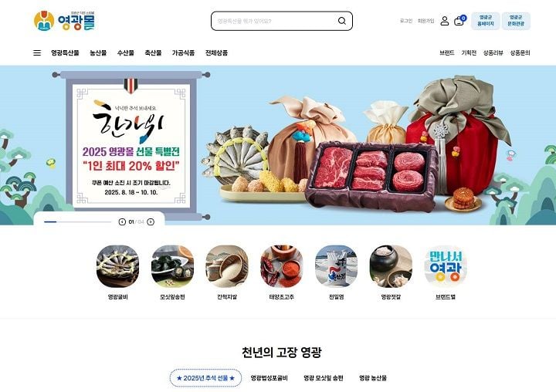Open the 수산물 menu
This screenshot has height=392, width=556.
tap(126, 52)
